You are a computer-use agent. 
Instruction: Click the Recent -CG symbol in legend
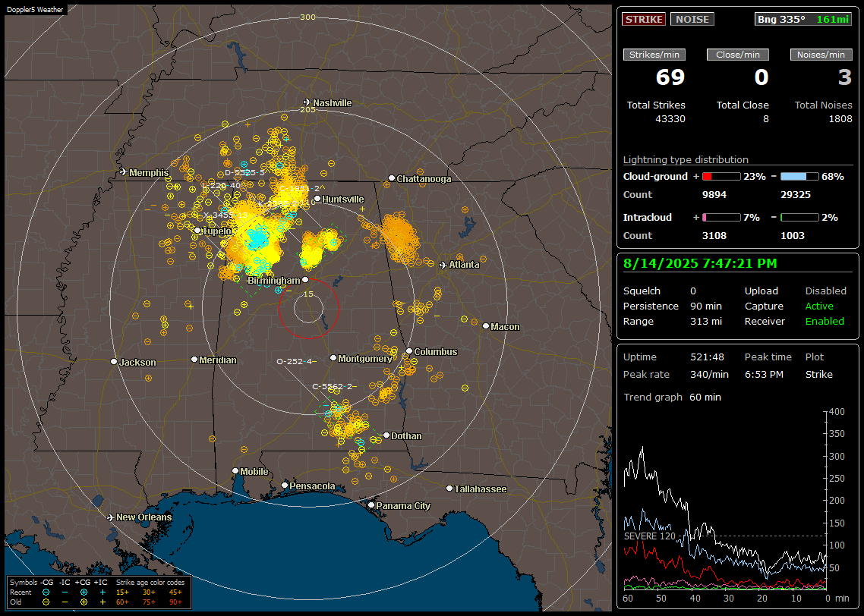[x=46, y=592]
